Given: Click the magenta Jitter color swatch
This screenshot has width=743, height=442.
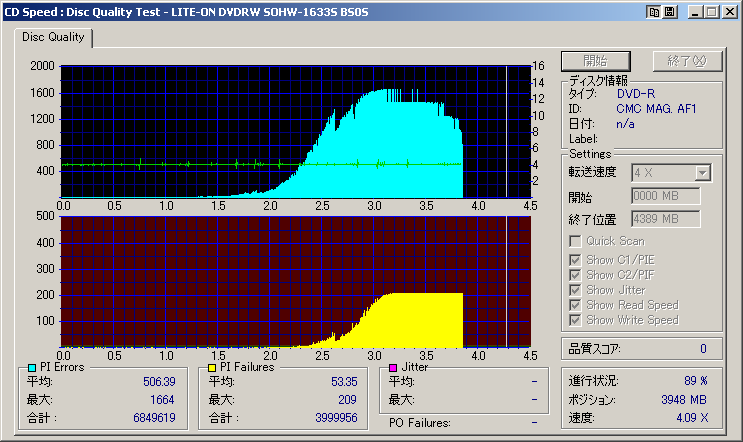Looking at the screenshot, I should [393, 368].
